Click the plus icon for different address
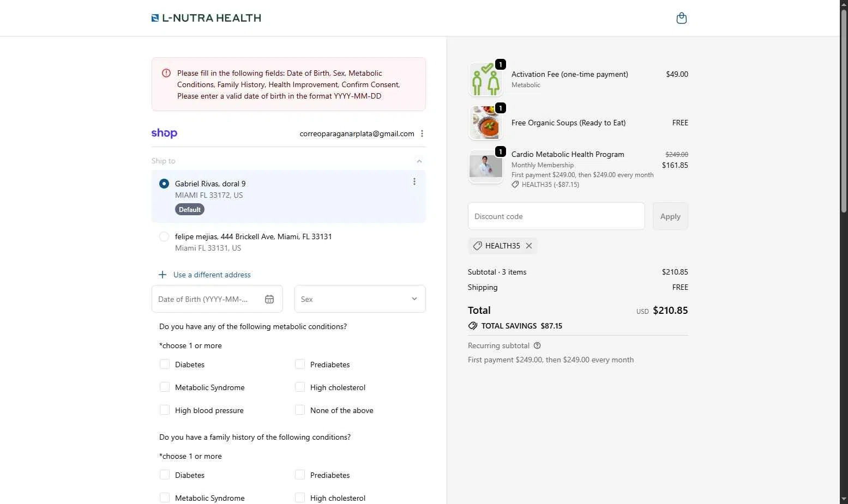Viewport: 848px width, 504px height. [163, 275]
